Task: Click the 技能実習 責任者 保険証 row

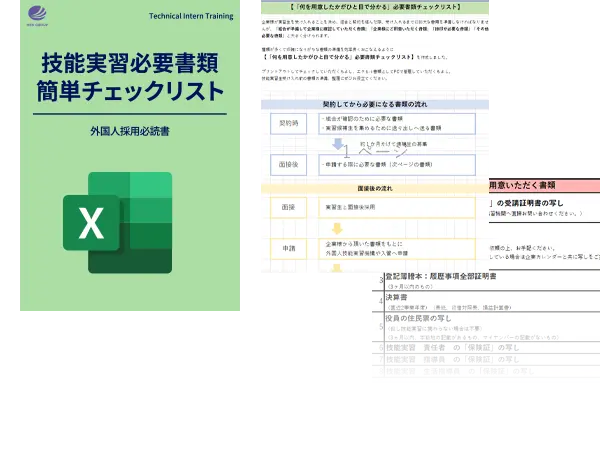Action: tap(486, 348)
